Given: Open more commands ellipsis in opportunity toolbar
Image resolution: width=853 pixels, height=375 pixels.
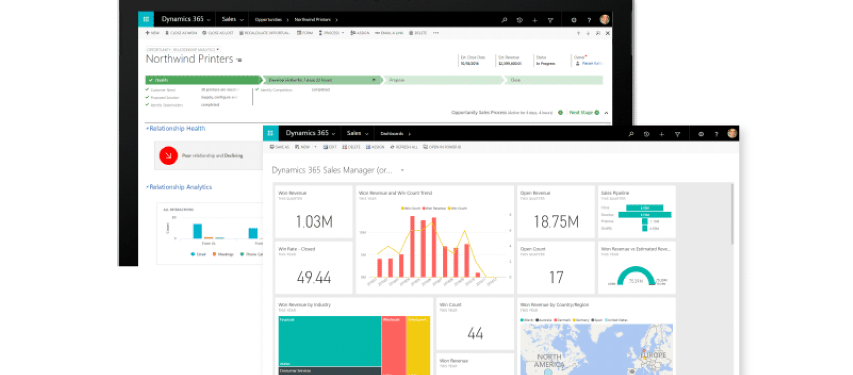Looking at the screenshot, I should point(436,33).
